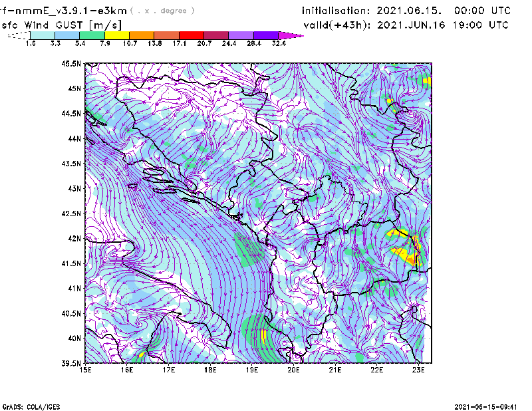Viewport: 532px width, 411px height.
Task: Click the violet 28.4–32.6 legend swatch
Action: pyautogui.click(x=266, y=35)
